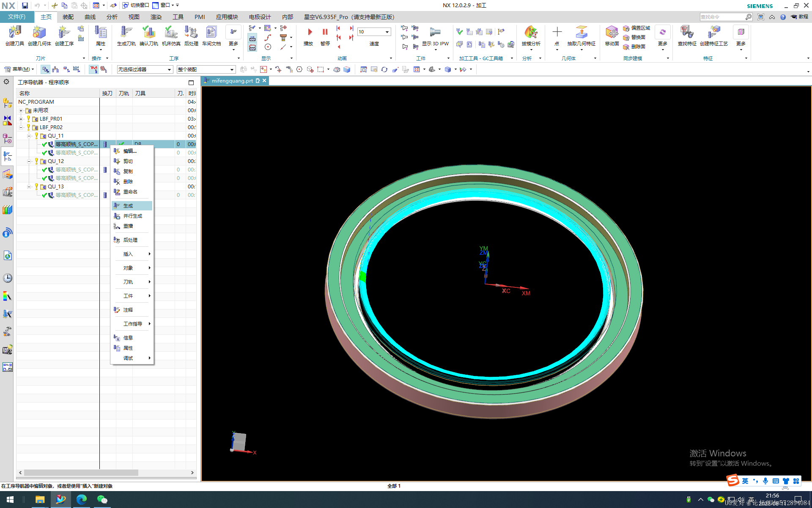Click the 删除面 (Delete Face) tool

tap(634, 47)
